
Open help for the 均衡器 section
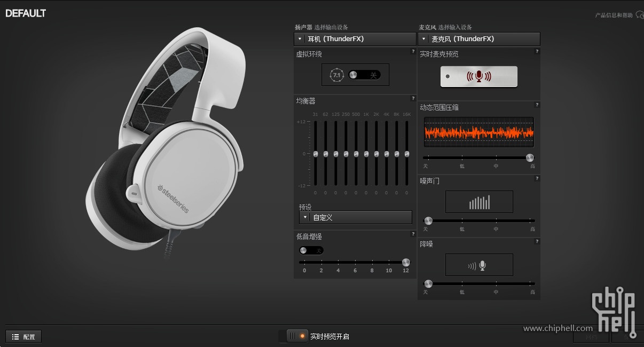coord(413,98)
